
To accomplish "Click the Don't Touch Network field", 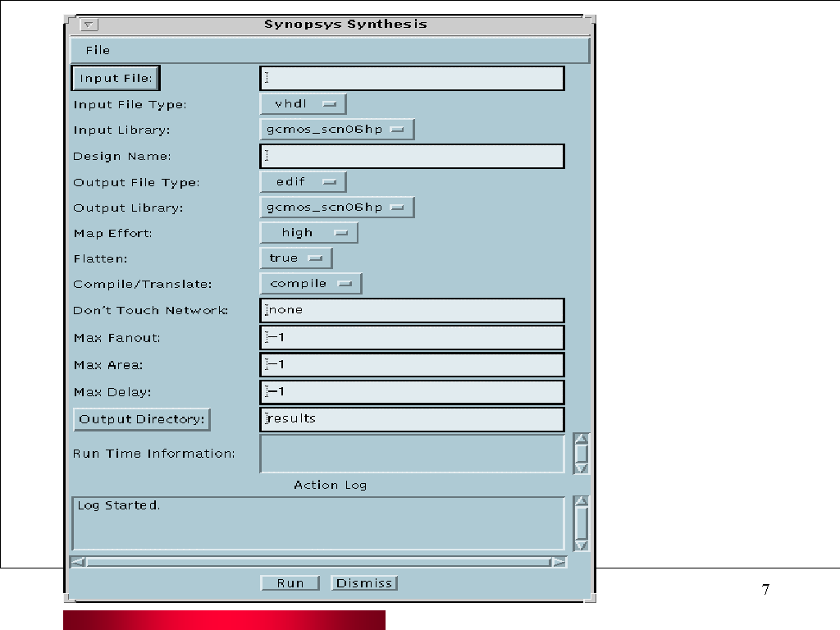I will tap(412, 310).
